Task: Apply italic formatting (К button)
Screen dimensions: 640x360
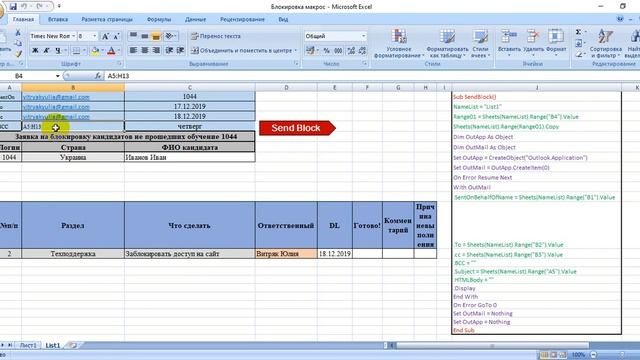Action: point(47,51)
